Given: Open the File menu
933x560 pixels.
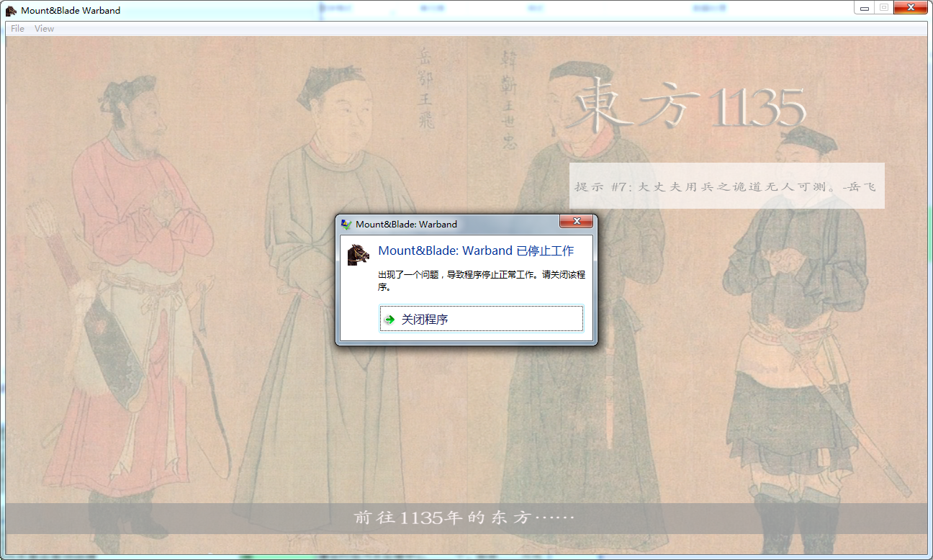Looking at the screenshot, I should pyautogui.click(x=17, y=29).
